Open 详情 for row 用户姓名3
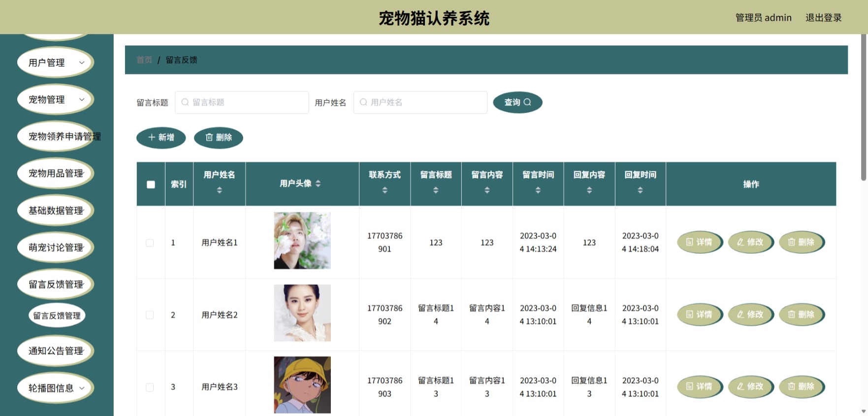 (x=700, y=386)
